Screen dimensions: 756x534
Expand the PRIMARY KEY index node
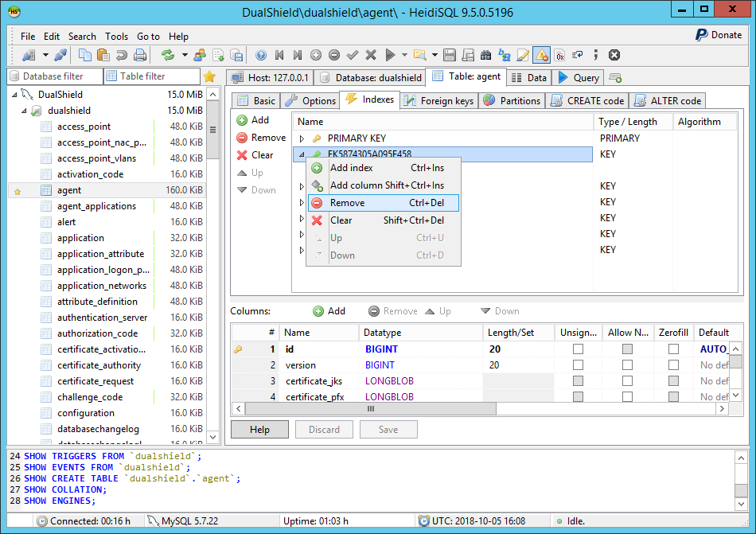(302, 138)
